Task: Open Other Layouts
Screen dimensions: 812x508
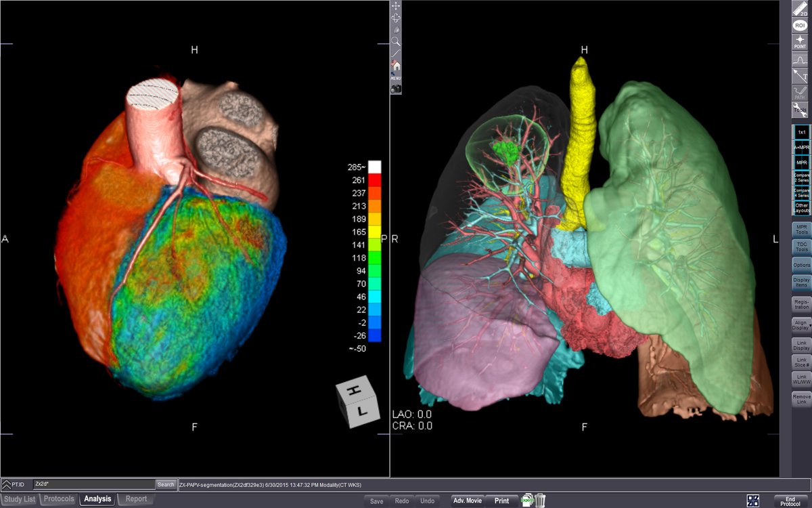Action: tap(801, 208)
